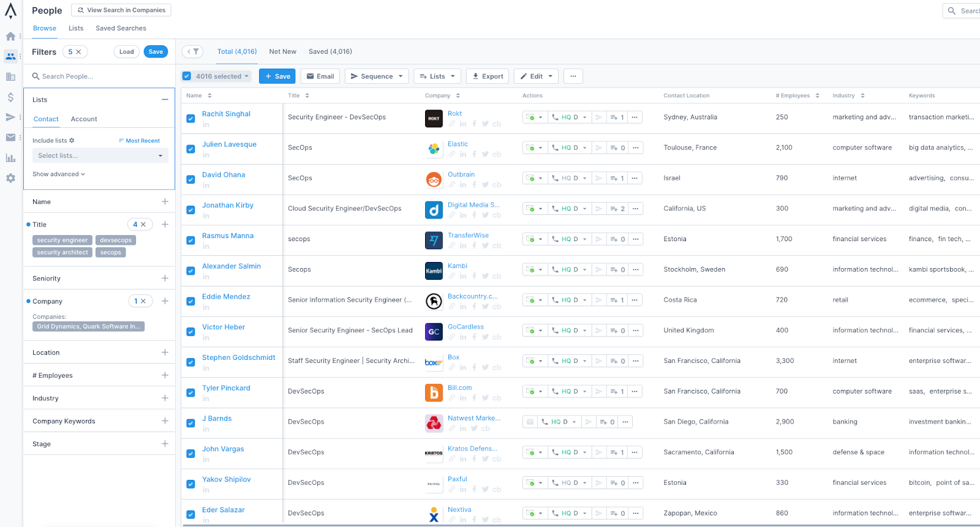The image size is (980, 527).
Task: Click the Email button in toolbar
Action: (x=320, y=77)
